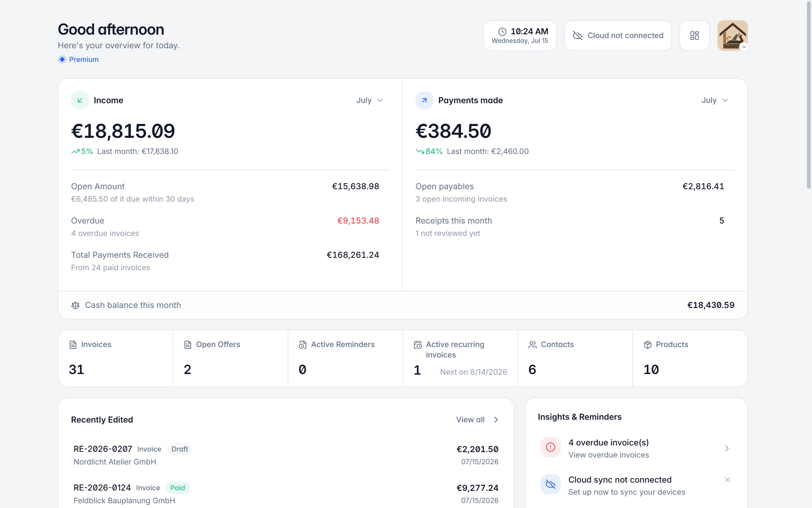Dismiss the Cloud sync not connected reminder
812x508 pixels.
(x=727, y=480)
